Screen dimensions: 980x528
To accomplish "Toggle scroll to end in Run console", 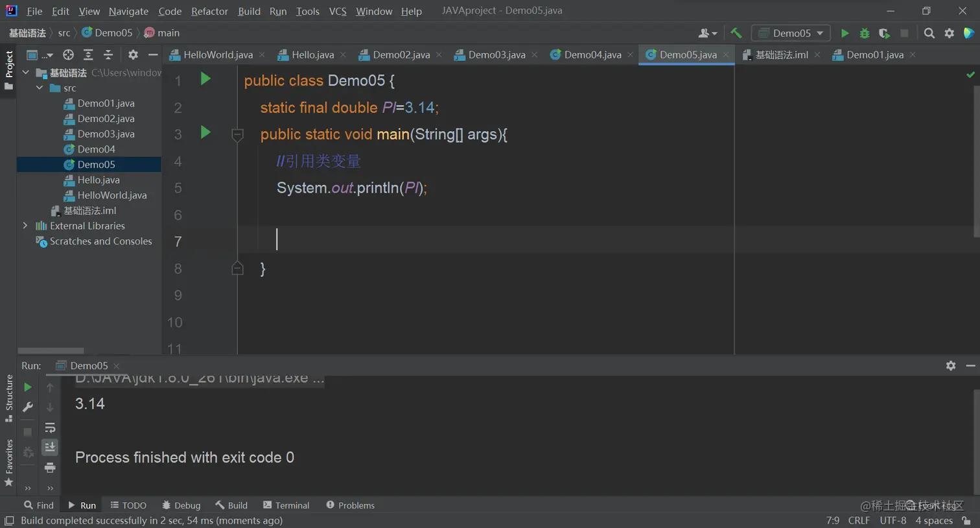I will [x=50, y=447].
